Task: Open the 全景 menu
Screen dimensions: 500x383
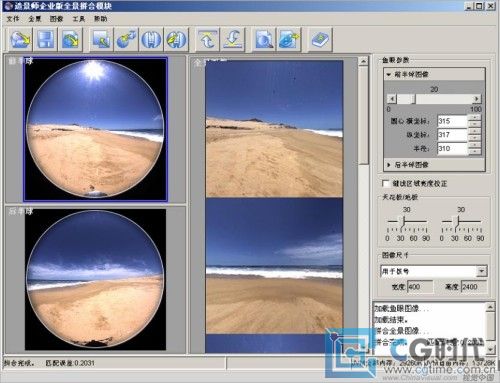Action: (35, 19)
